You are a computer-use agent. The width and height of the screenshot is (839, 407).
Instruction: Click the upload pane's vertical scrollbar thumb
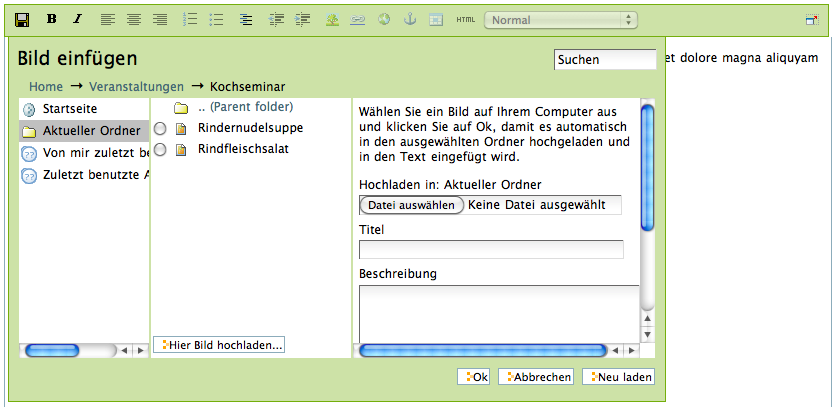point(647,168)
